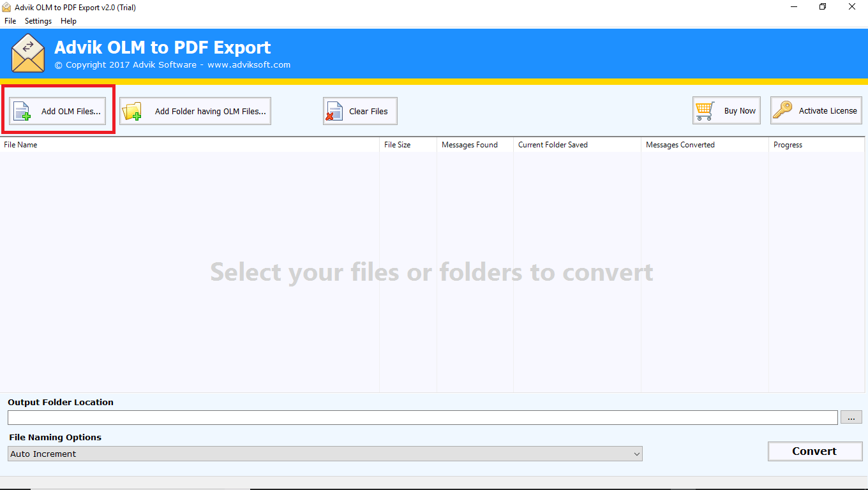Click the Activate License button
The image size is (868, 490).
click(x=816, y=110)
